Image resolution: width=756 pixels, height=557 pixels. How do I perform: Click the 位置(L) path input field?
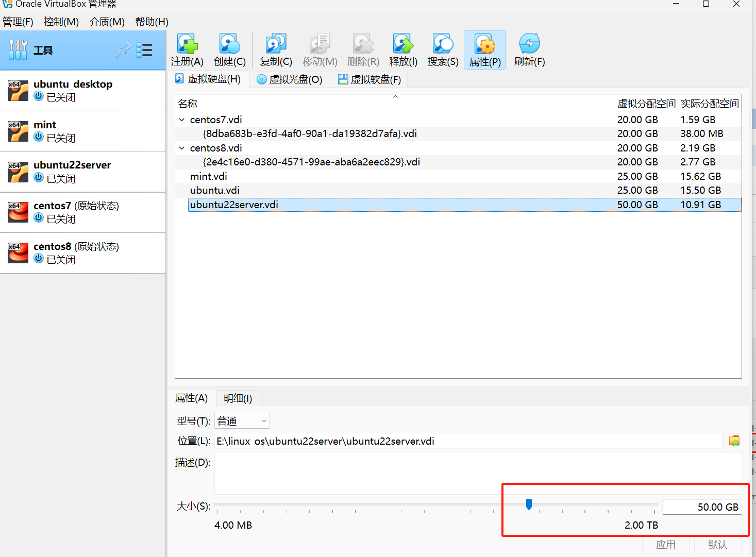click(x=469, y=441)
